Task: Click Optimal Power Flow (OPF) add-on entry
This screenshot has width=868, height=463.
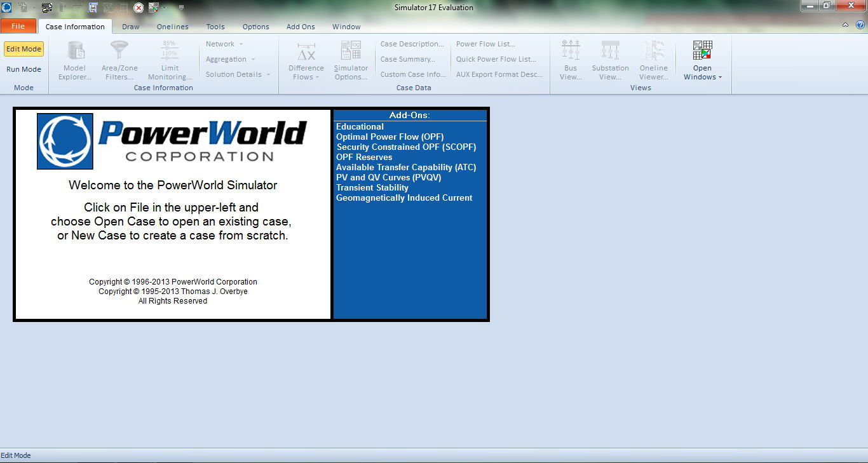Action: tap(390, 137)
